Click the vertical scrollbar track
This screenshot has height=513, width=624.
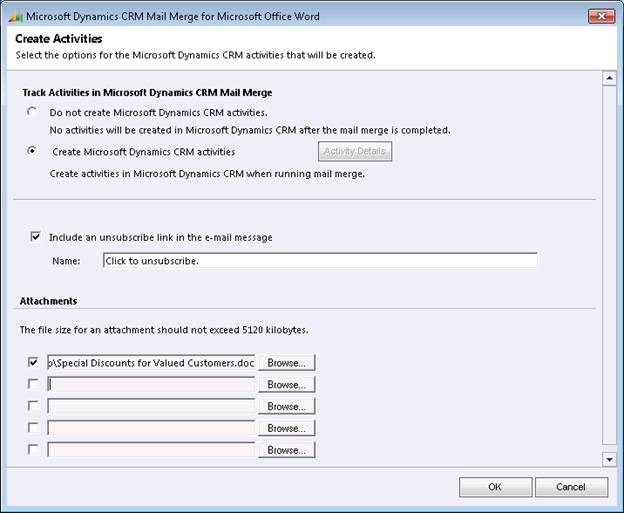click(609, 265)
